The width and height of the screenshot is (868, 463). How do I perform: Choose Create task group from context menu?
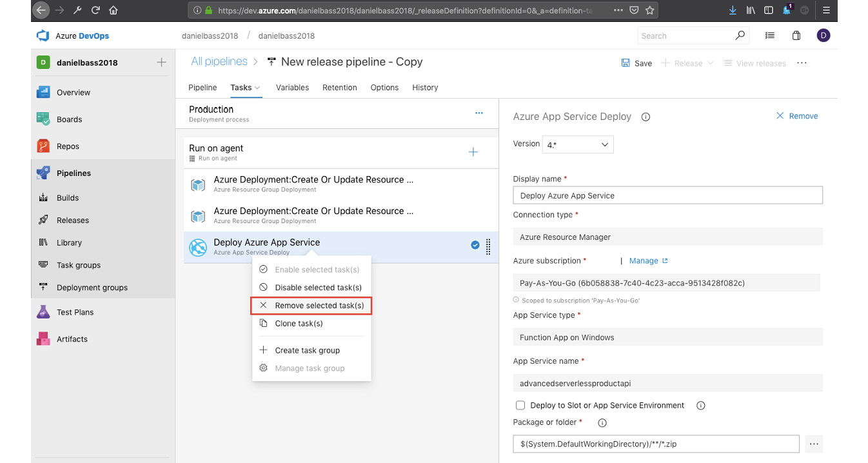(x=311, y=350)
